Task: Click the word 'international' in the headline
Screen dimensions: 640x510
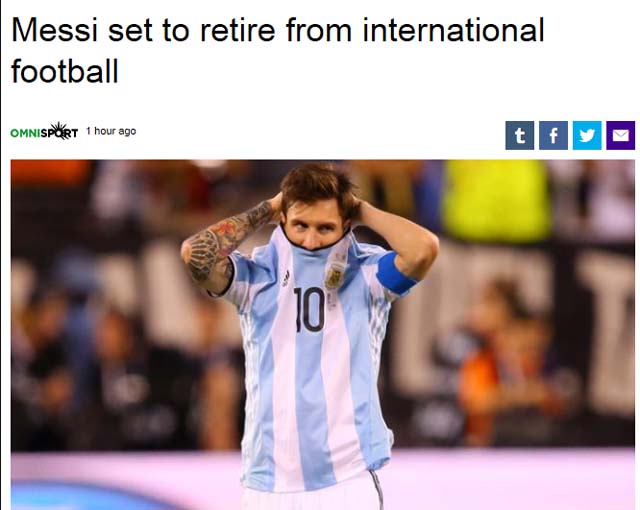Action: [x=453, y=30]
